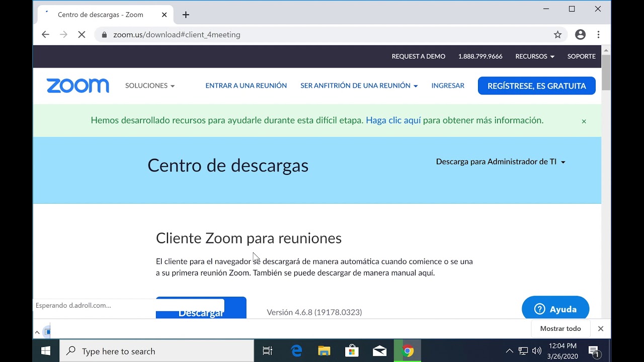Launch Microsoft Edge from the taskbar
This screenshot has height=362, width=644.
(296, 351)
